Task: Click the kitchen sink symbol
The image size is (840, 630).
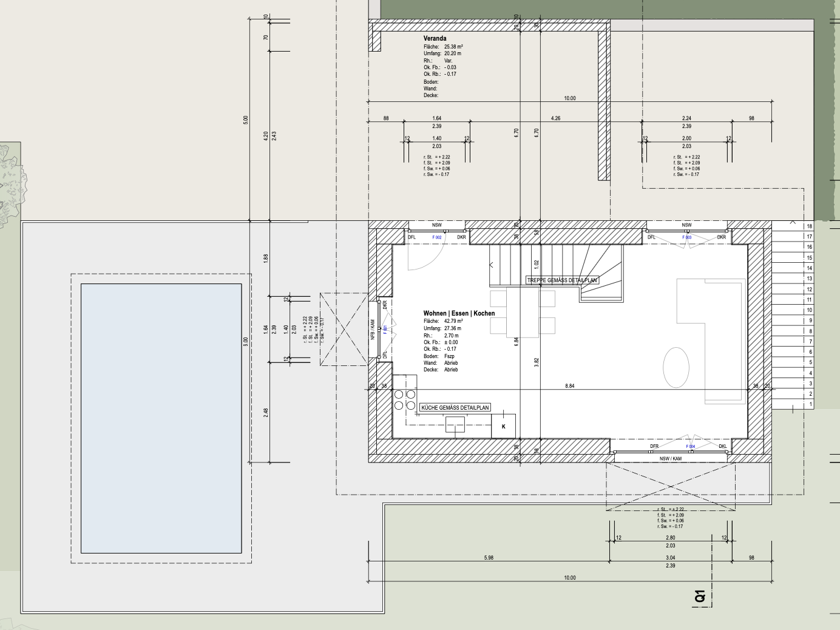Action: coord(455,425)
